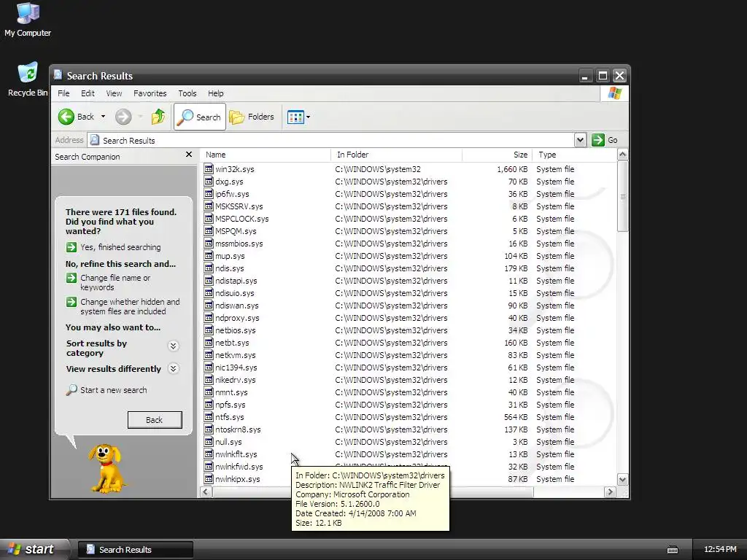Screen dimensions: 747x560
Task: Select the ndproxy.sys file icon
Action: tap(208, 317)
